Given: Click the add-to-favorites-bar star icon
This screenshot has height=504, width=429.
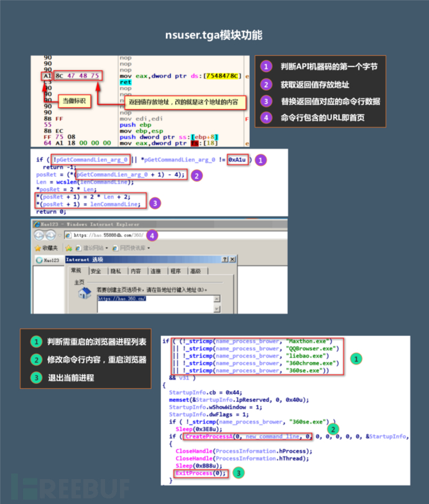Looking at the screenshot, I should (x=69, y=248).
